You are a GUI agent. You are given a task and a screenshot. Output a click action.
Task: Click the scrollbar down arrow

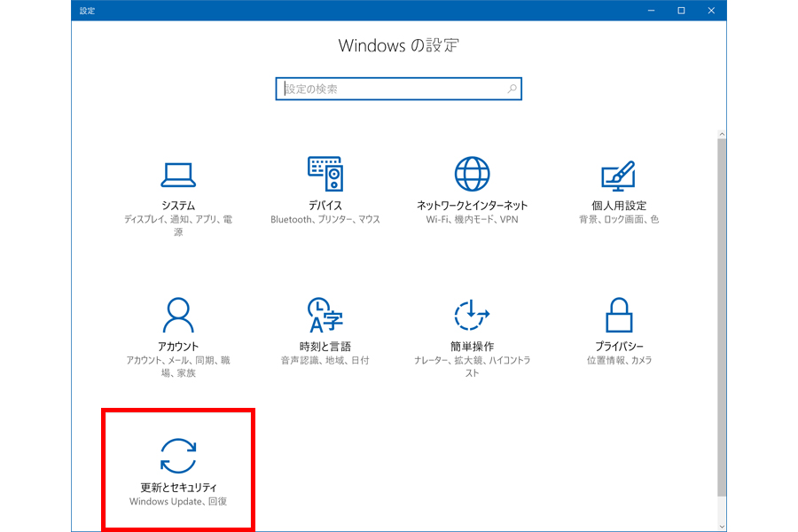click(x=722, y=525)
